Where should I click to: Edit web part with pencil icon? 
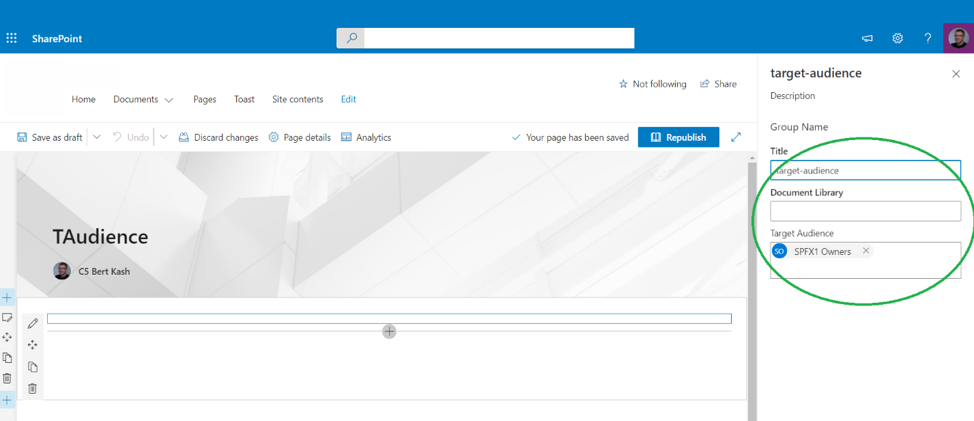pyautogui.click(x=33, y=323)
